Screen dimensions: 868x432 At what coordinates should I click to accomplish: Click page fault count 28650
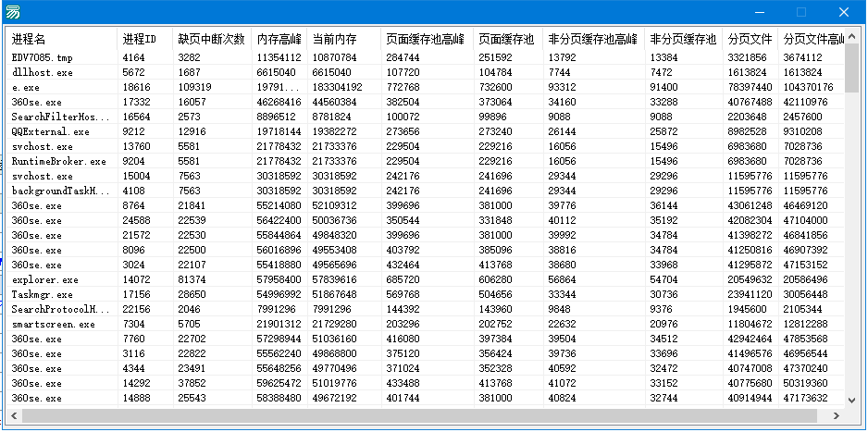tap(192, 294)
